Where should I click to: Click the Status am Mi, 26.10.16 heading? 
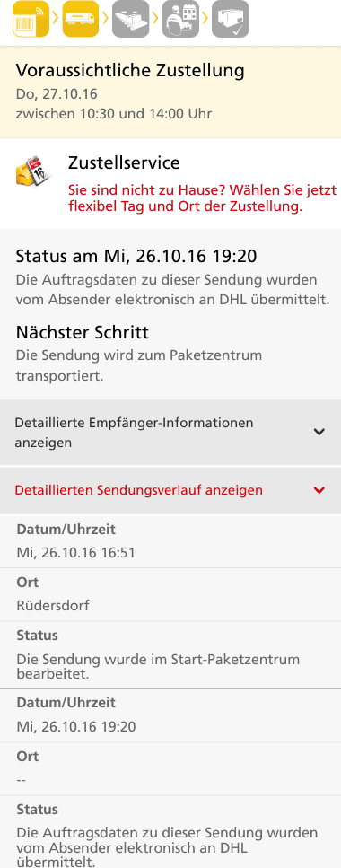136,257
